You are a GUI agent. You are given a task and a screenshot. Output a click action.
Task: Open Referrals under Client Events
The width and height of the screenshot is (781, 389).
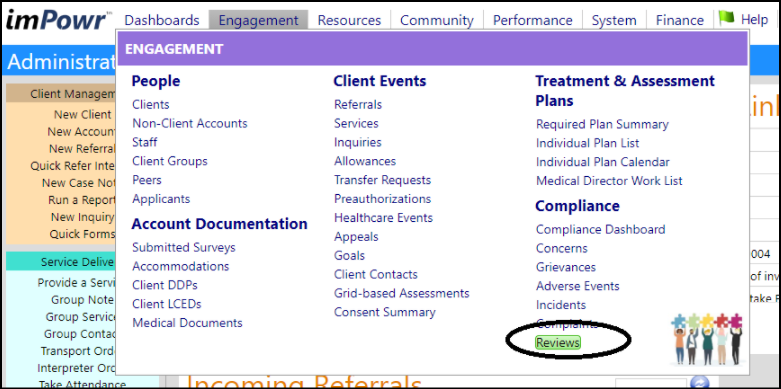[x=358, y=105]
